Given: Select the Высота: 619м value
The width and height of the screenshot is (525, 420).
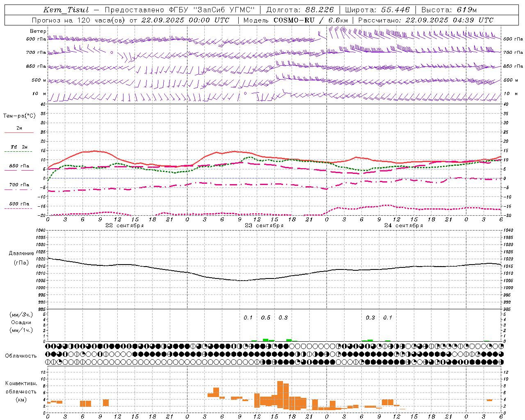Looking at the screenshot, I should click(x=449, y=10).
